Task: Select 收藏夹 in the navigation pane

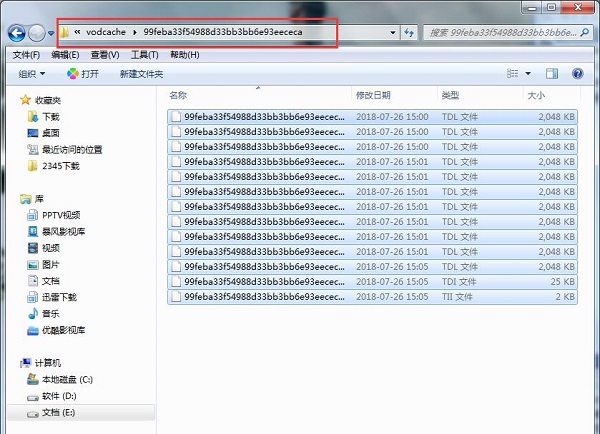Action: [x=48, y=100]
